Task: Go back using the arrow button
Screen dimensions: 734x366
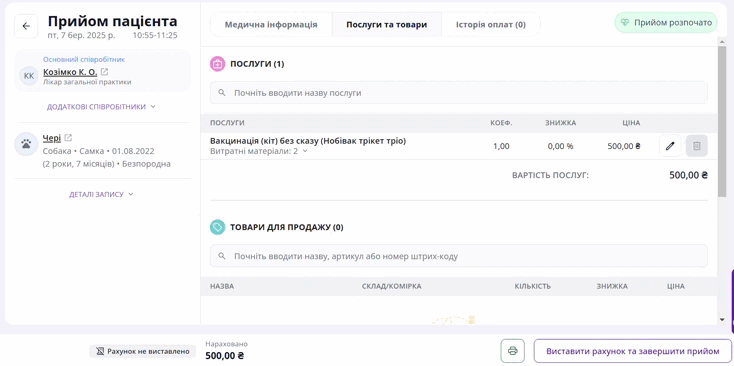Action: [26, 26]
